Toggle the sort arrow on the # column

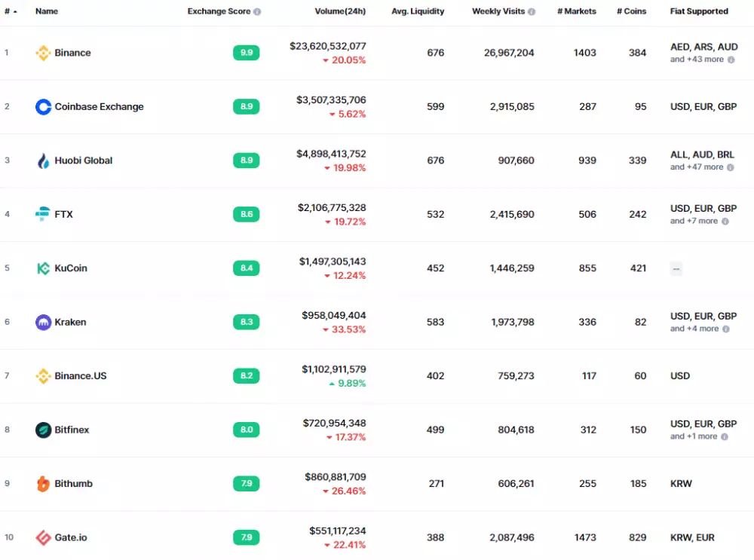[15, 11]
